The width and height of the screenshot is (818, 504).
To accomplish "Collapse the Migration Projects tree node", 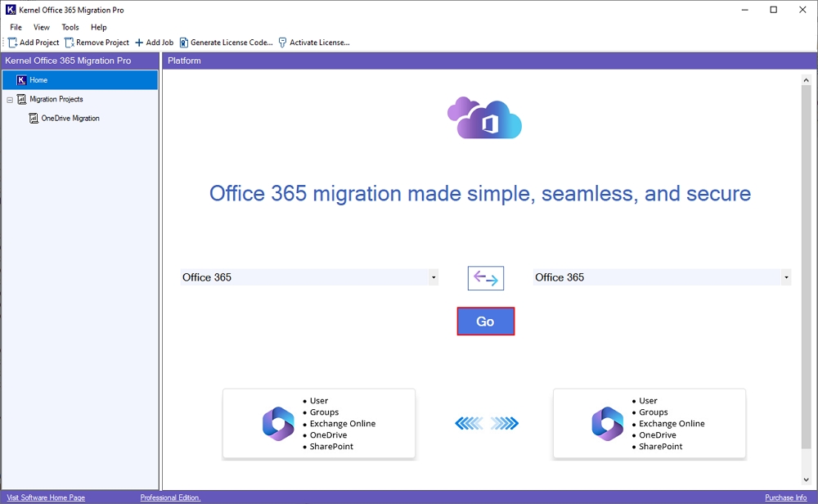I will coord(10,99).
